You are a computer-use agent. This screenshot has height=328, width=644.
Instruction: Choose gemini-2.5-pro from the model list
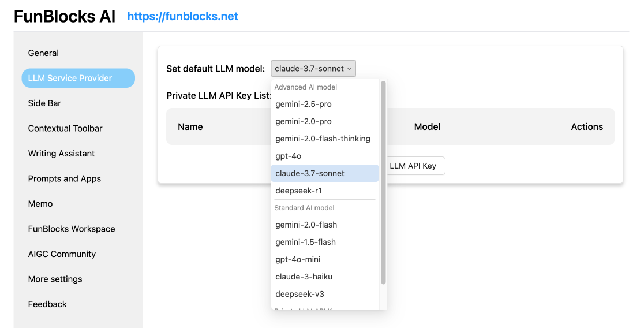(325, 104)
